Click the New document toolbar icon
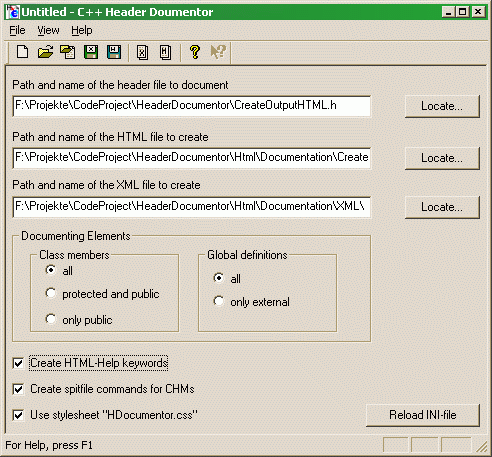This screenshot has height=457, width=492. click(22, 52)
